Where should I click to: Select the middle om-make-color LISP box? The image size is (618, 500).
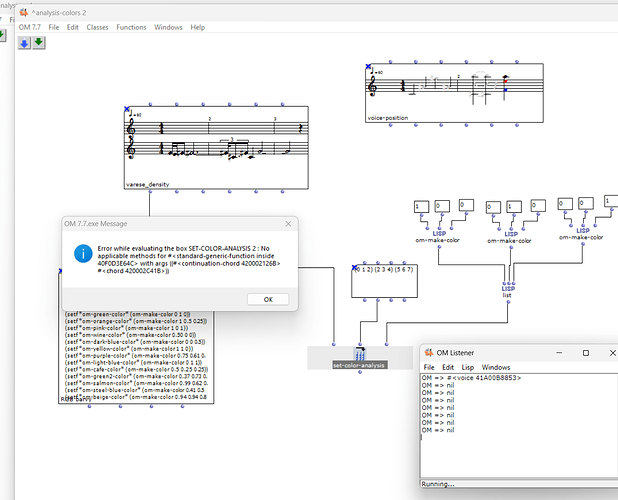pyautogui.click(x=510, y=237)
